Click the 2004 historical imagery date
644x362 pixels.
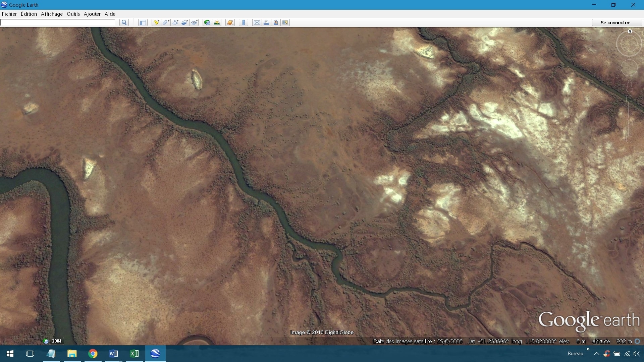click(x=57, y=341)
